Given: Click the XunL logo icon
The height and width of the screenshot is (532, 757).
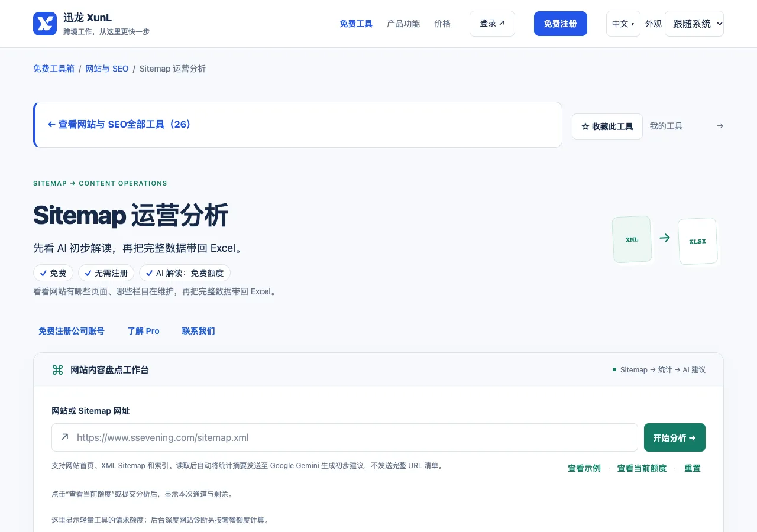Looking at the screenshot, I should point(45,24).
